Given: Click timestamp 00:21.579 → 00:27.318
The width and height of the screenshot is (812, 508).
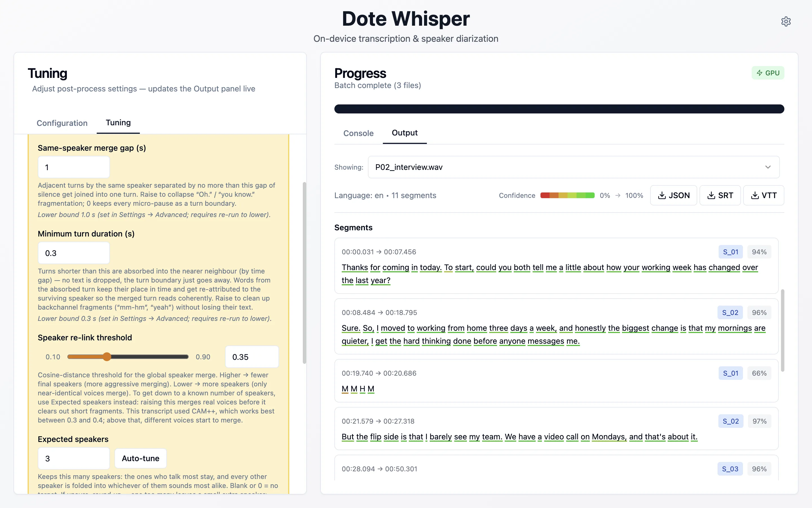Looking at the screenshot, I should (x=378, y=421).
